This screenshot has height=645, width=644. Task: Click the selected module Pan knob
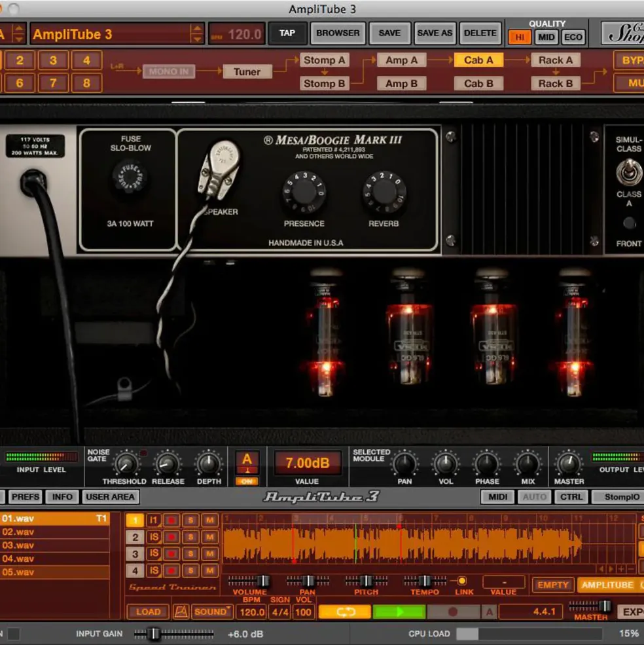coord(404,464)
